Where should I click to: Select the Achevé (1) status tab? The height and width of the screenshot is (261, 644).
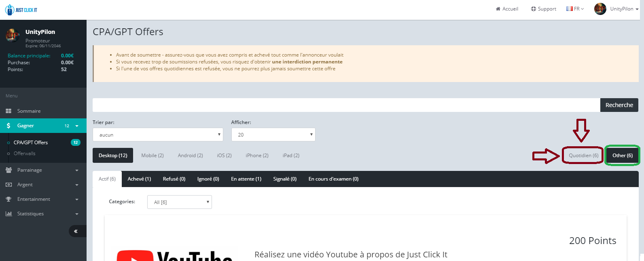(x=139, y=179)
